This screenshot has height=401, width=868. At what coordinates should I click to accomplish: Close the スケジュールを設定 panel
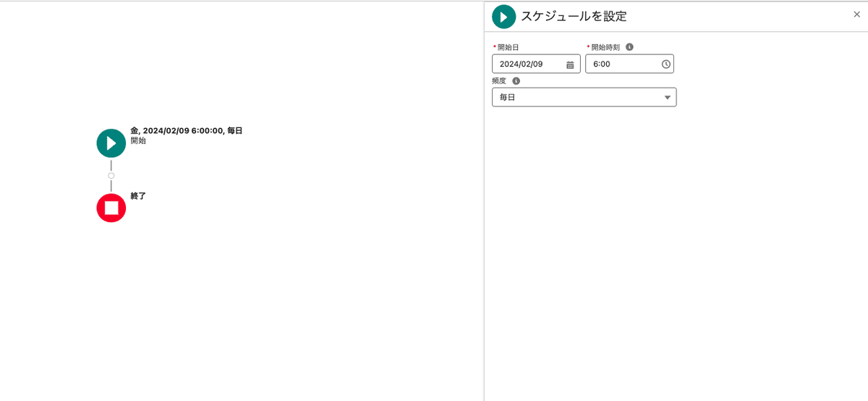pyautogui.click(x=857, y=14)
